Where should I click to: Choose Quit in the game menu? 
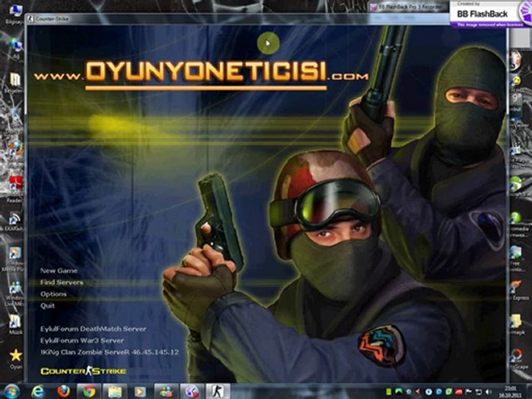point(48,305)
